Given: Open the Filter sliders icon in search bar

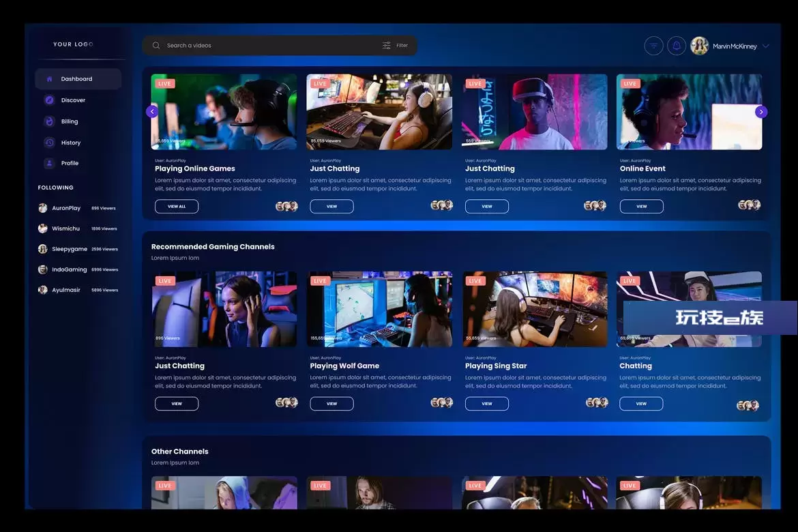Looking at the screenshot, I should pos(387,45).
